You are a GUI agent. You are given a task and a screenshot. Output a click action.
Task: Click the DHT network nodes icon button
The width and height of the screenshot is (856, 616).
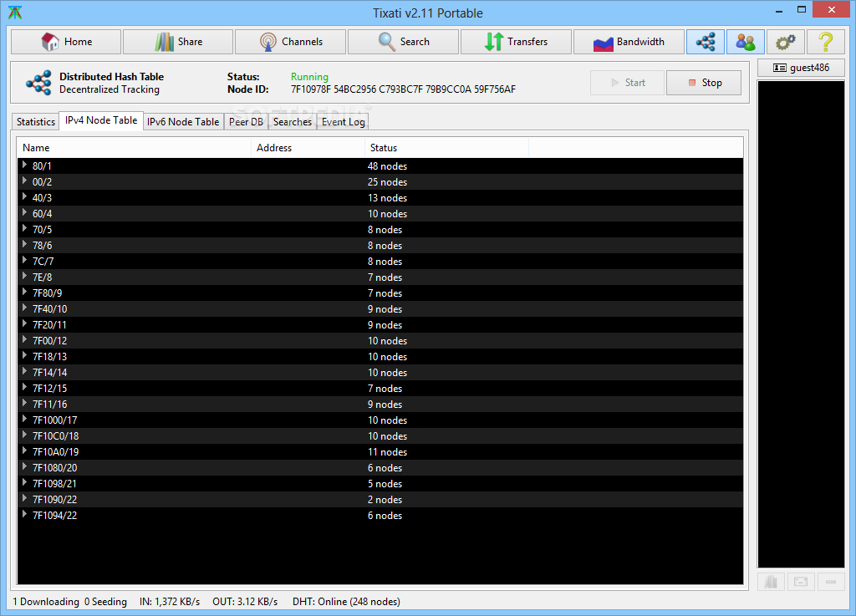(x=706, y=42)
